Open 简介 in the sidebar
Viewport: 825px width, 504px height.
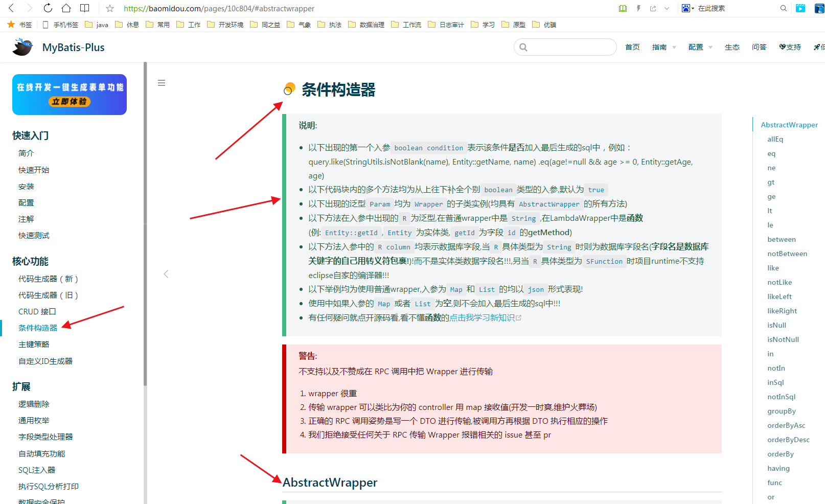pos(26,153)
